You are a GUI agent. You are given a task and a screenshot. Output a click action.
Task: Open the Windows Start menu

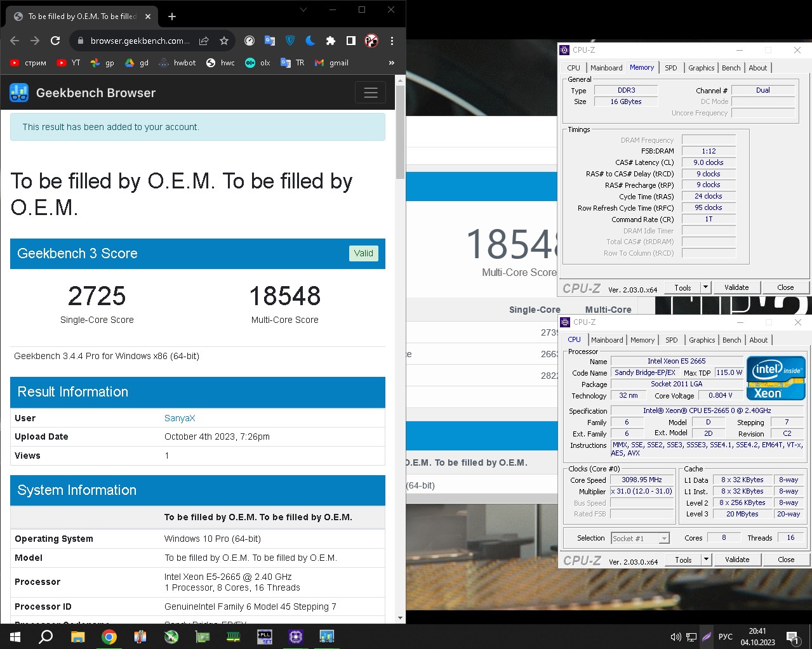point(15,636)
